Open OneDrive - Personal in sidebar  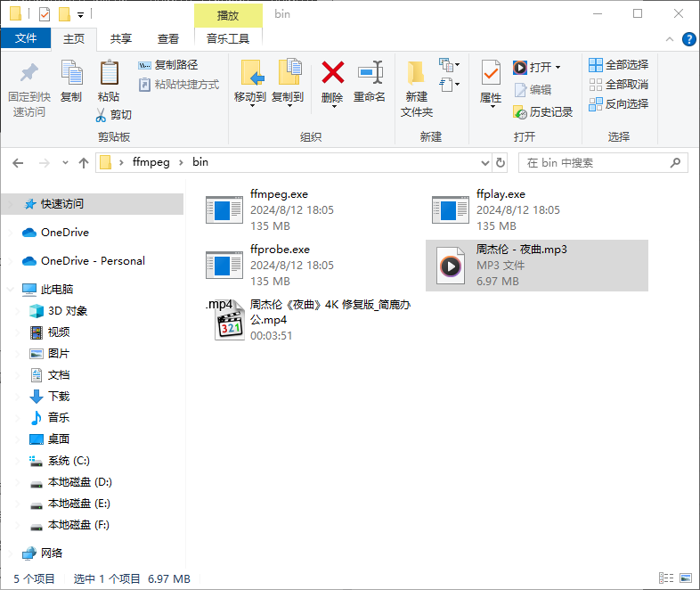[x=93, y=261]
